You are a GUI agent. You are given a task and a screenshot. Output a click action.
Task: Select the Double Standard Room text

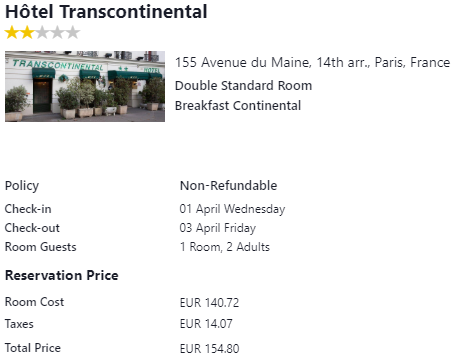pos(244,86)
